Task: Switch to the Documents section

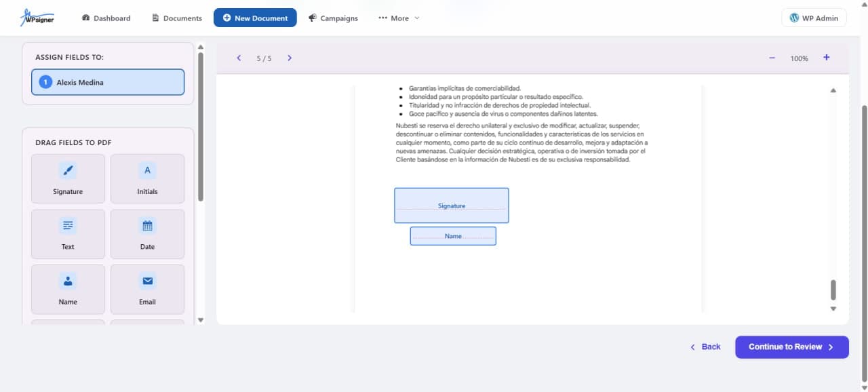Action: (x=176, y=18)
